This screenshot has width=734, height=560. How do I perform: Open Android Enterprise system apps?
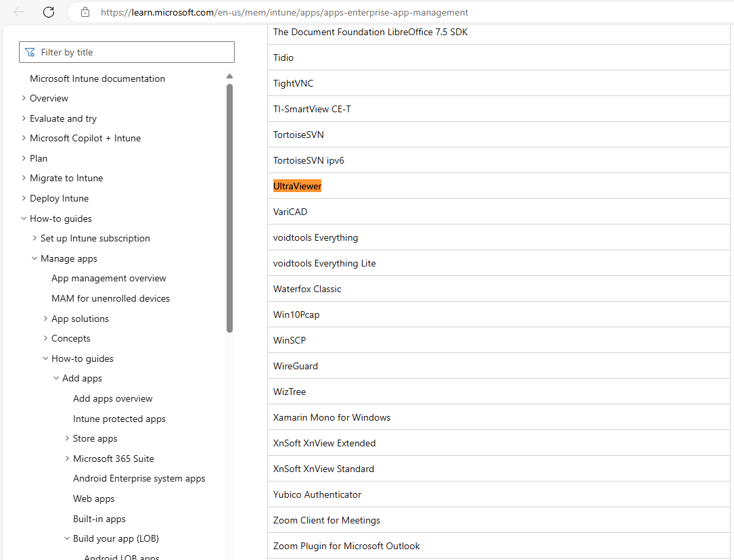click(139, 479)
